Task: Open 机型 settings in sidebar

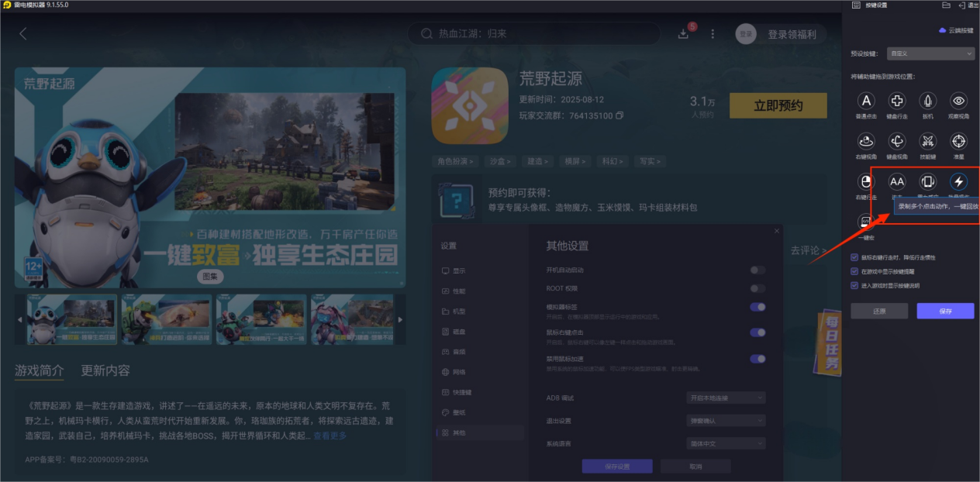Action: (x=454, y=312)
